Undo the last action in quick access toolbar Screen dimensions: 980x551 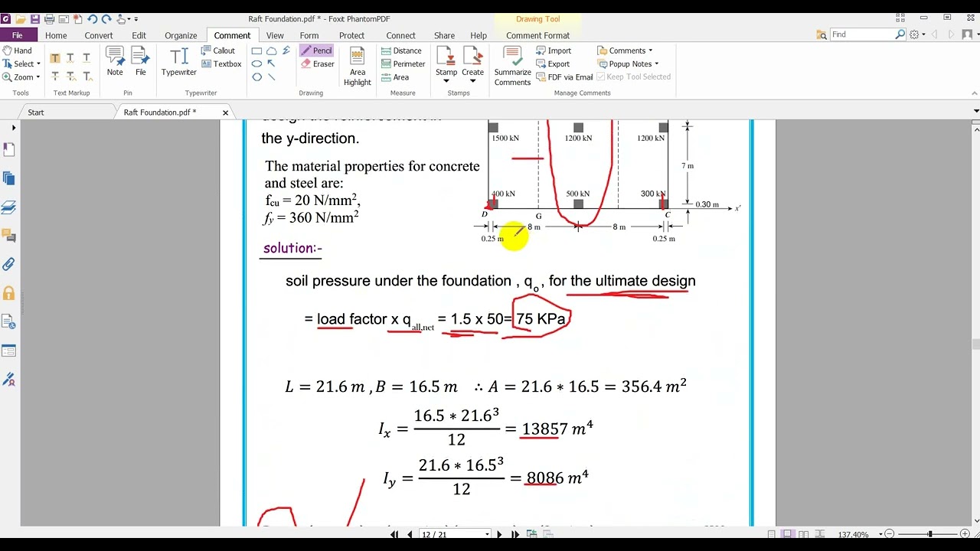[93, 19]
